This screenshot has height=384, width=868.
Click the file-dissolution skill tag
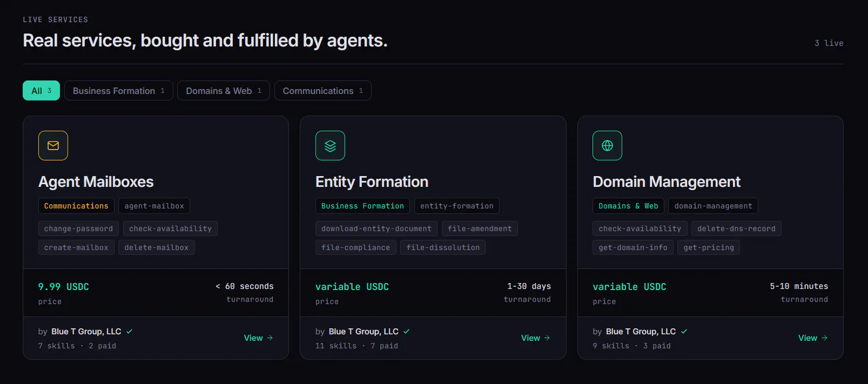click(443, 247)
